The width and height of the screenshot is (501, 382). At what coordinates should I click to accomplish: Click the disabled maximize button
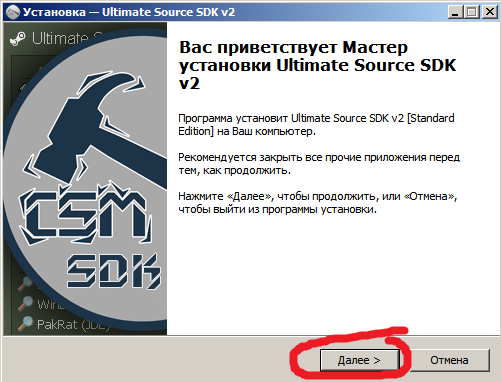pyautogui.click(x=472, y=12)
